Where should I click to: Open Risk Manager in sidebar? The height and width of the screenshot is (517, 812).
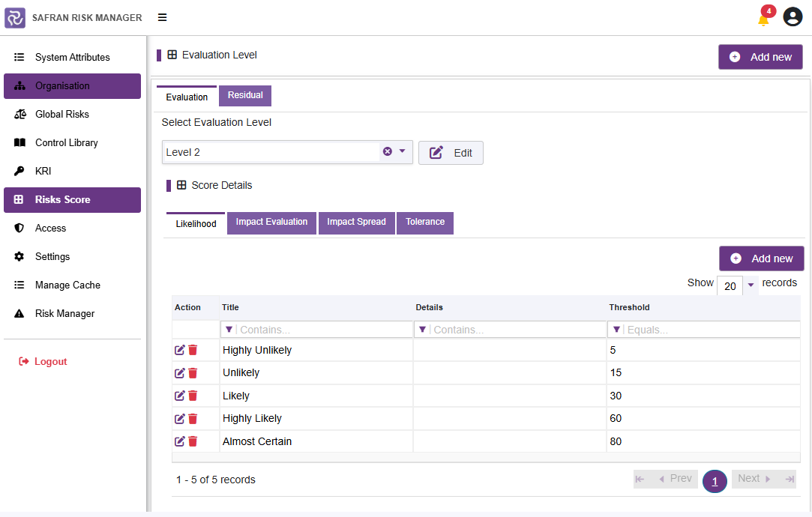[x=72, y=314]
